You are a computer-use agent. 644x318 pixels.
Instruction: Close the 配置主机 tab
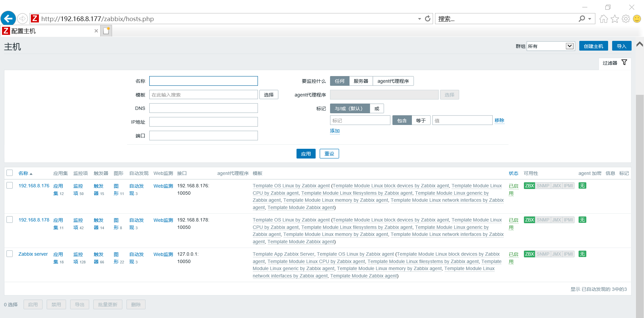(x=96, y=31)
